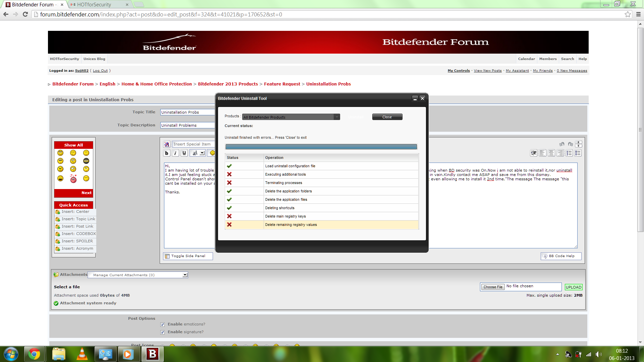The image size is (644, 362).
Task: Toggle underline formatting in post editor
Action: (184, 153)
